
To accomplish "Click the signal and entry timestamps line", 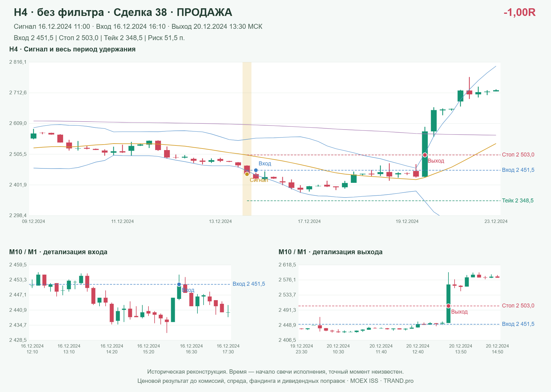I will [x=138, y=27].
